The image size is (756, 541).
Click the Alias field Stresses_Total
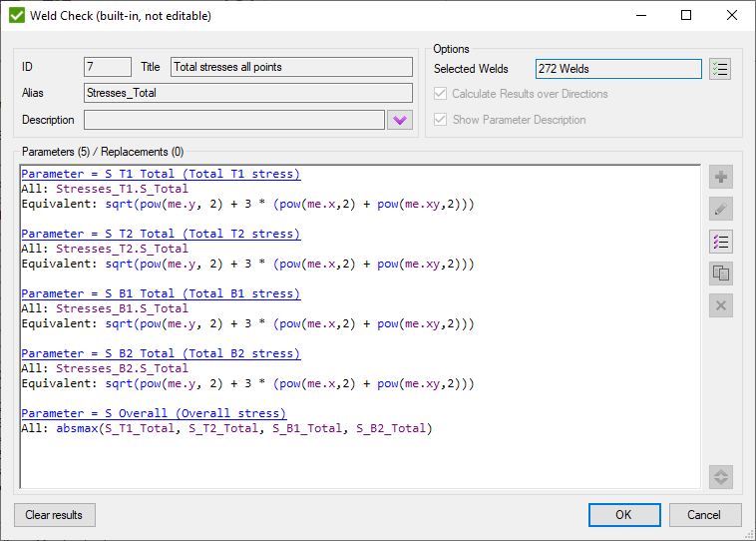[x=247, y=93]
